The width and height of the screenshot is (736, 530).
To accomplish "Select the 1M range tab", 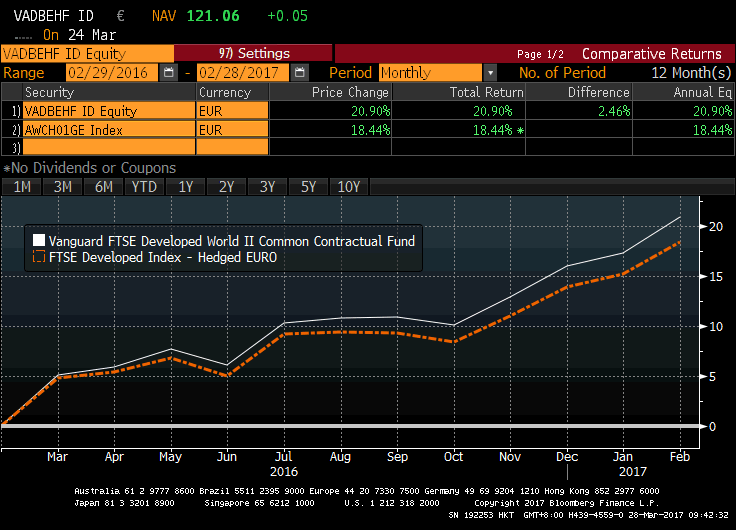I will [22, 187].
